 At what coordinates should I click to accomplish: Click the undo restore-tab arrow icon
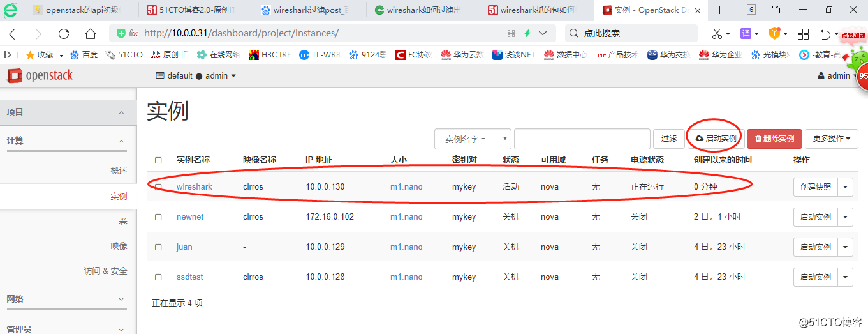tap(826, 34)
